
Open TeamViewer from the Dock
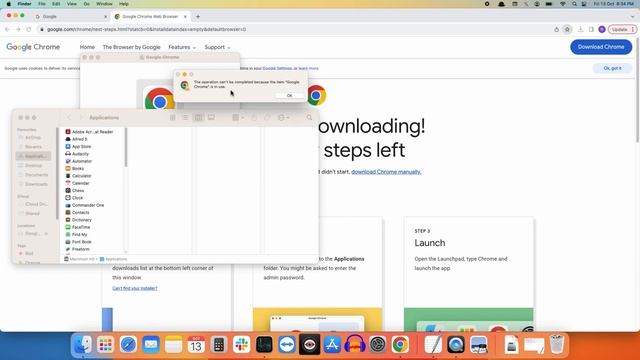coord(287,344)
